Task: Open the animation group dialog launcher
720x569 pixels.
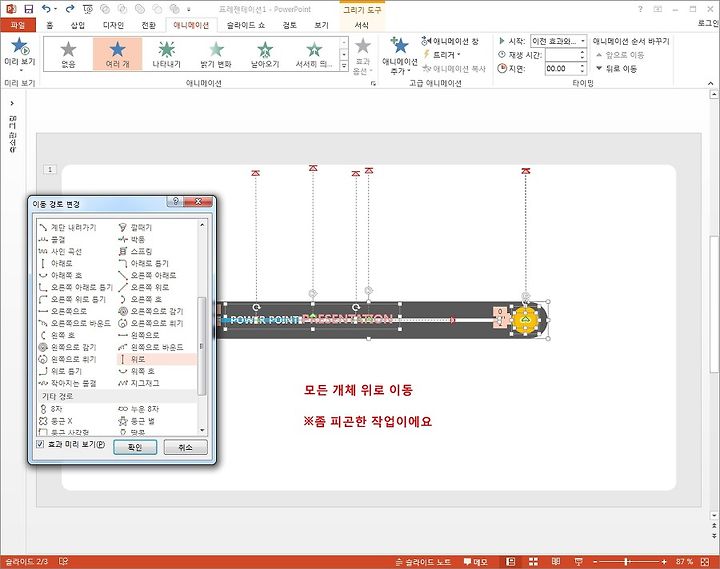Action: pyautogui.click(x=373, y=83)
